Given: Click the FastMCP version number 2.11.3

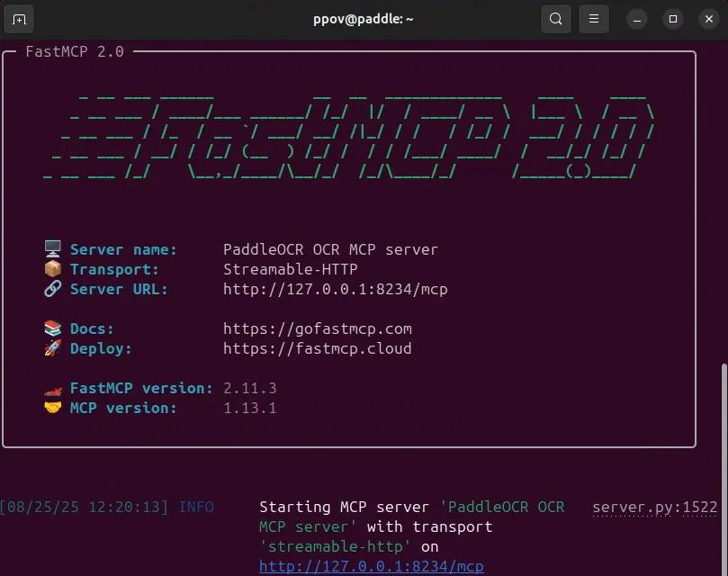Looking at the screenshot, I should tap(250, 388).
